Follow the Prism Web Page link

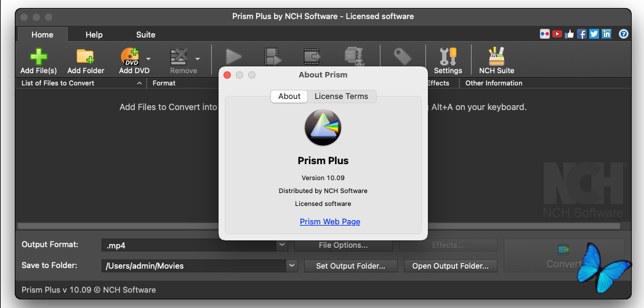click(x=330, y=221)
